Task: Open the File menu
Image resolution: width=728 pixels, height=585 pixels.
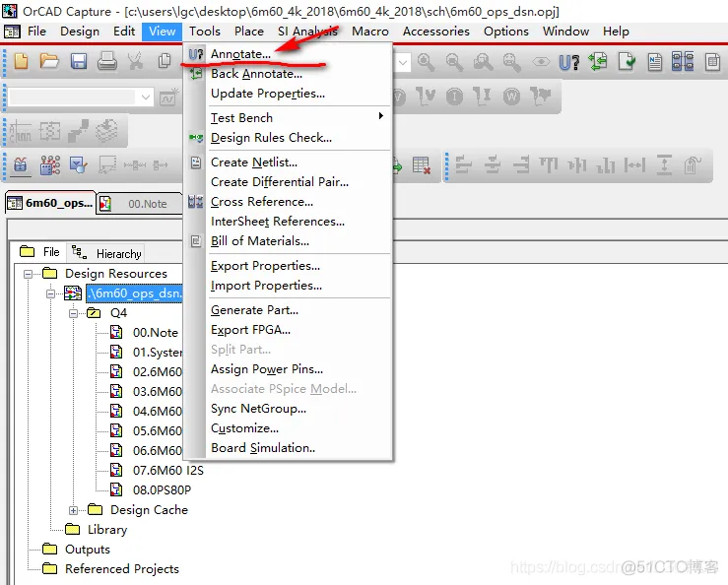Action: coord(36,32)
